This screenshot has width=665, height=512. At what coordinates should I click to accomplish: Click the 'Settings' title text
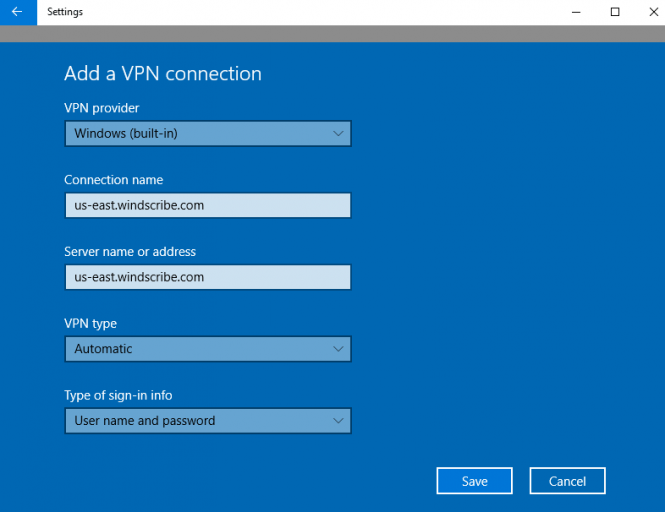click(x=65, y=12)
